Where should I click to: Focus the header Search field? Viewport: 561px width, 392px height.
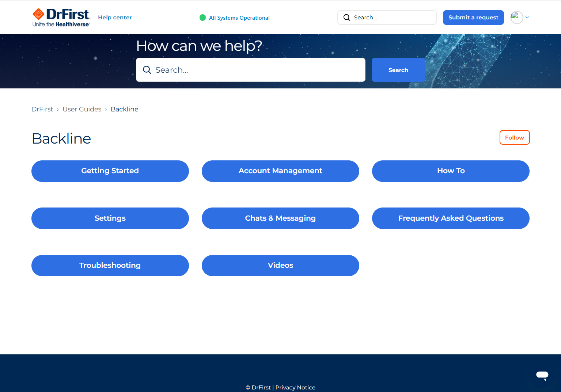coord(387,18)
